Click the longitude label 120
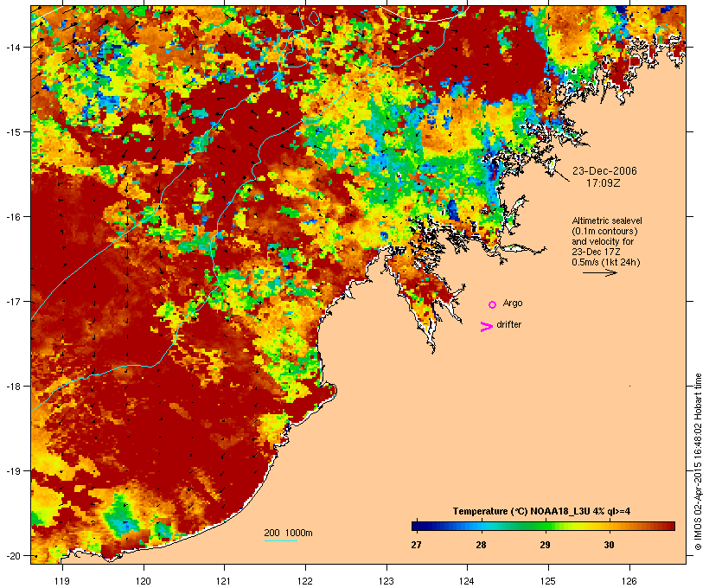This screenshot has width=709, height=588. click(x=144, y=581)
